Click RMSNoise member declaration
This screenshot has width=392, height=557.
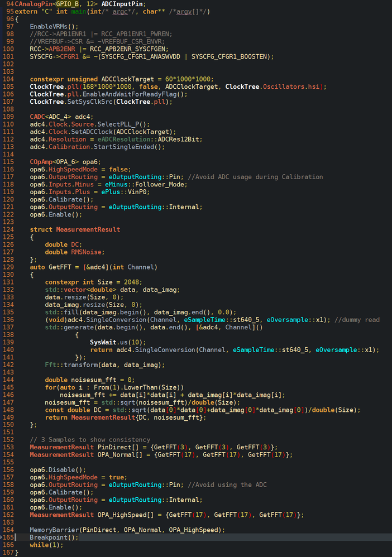tap(86, 252)
